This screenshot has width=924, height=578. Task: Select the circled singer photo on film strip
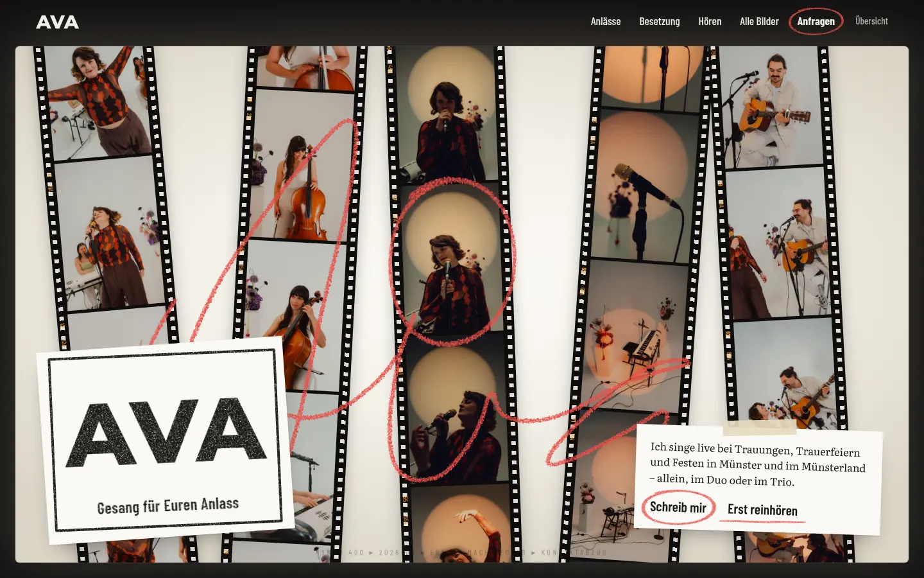(451, 260)
